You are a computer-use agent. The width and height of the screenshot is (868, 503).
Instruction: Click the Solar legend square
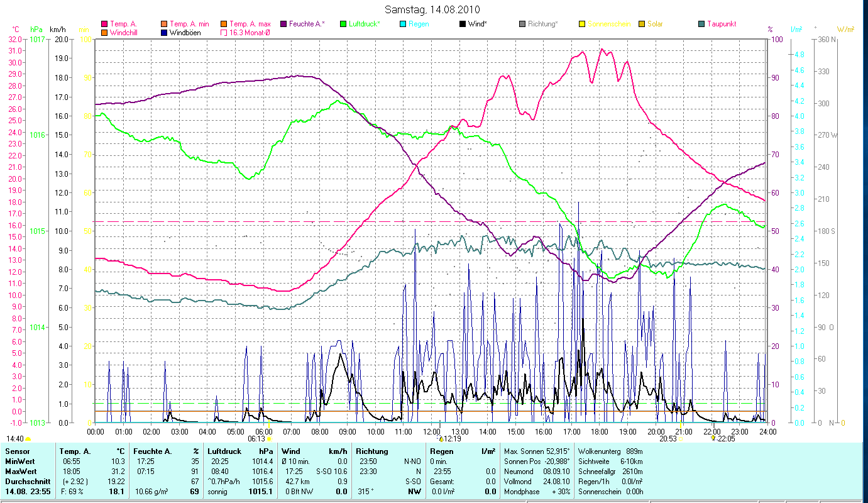pos(642,24)
